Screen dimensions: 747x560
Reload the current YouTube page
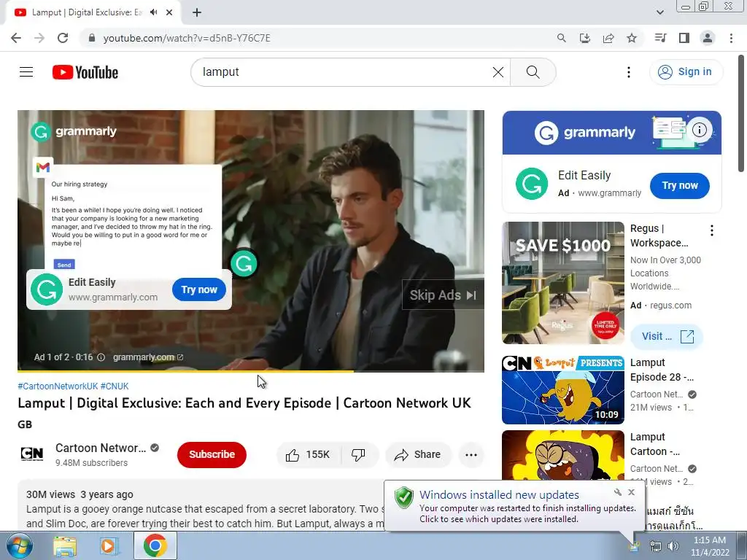coord(63,38)
